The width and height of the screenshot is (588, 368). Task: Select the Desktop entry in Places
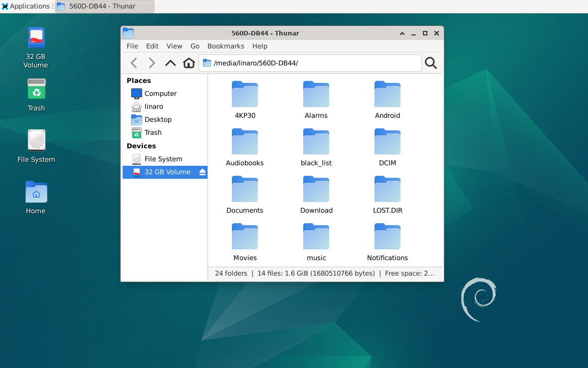[x=158, y=119]
